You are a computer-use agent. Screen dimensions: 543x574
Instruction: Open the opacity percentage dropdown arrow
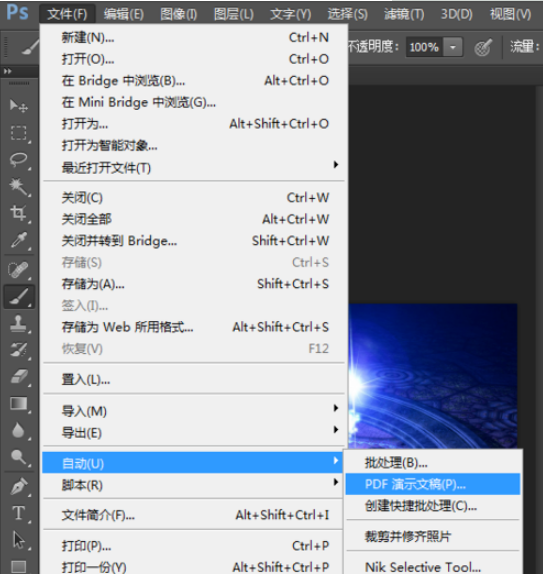pyautogui.click(x=453, y=47)
